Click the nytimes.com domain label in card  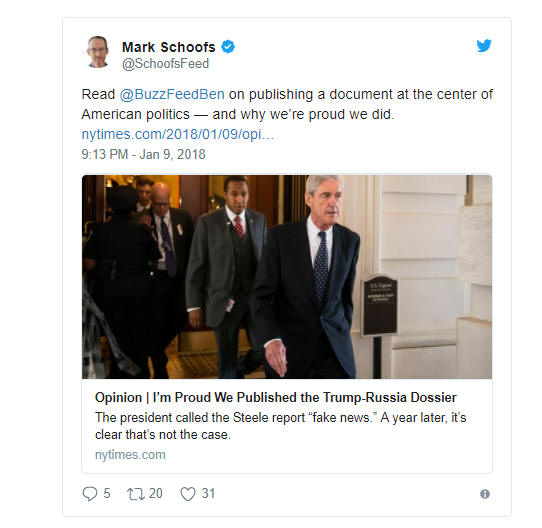[x=130, y=455]
